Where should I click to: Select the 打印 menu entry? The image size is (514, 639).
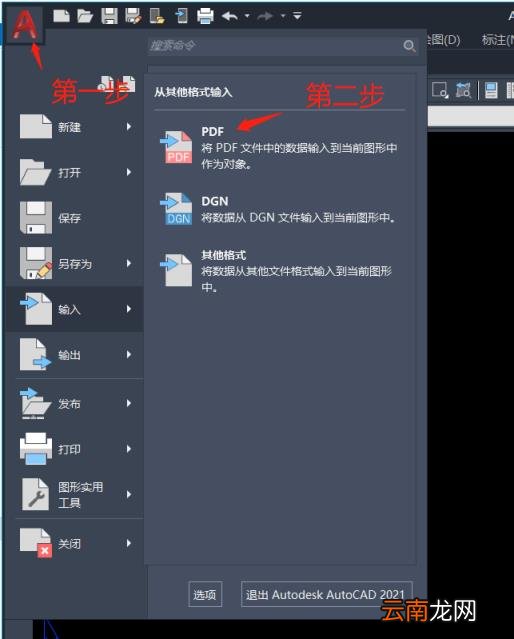click(x=75, y=449)
